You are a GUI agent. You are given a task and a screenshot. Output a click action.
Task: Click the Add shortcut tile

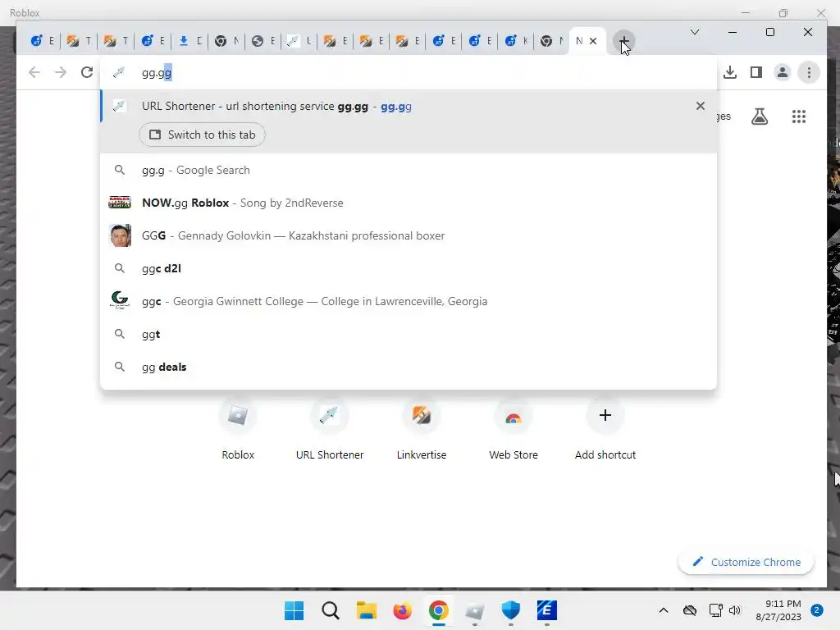coord(605,430)
